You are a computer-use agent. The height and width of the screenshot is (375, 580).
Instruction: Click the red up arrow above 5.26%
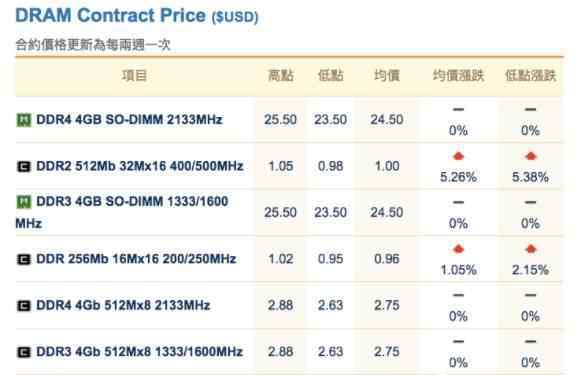click(458, 156)
